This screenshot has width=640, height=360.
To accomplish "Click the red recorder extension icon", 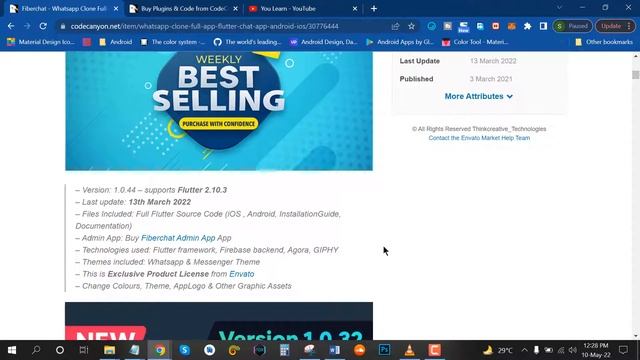I will (x=496, y=26).
